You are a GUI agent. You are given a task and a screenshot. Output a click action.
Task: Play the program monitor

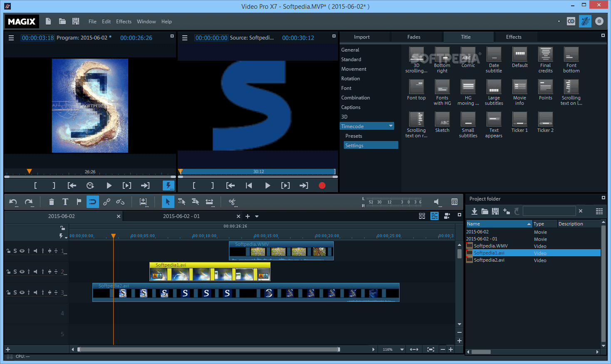click(109, 186)
